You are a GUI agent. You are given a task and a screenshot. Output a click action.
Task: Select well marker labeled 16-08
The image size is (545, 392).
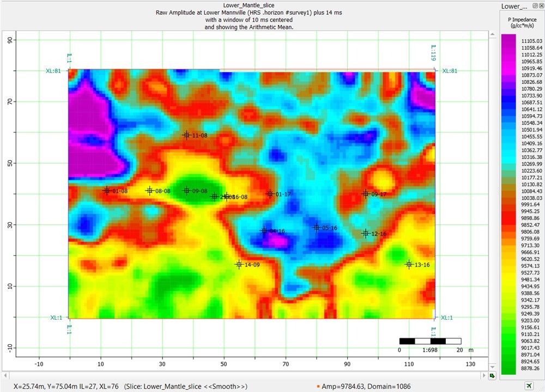point(227,197)
